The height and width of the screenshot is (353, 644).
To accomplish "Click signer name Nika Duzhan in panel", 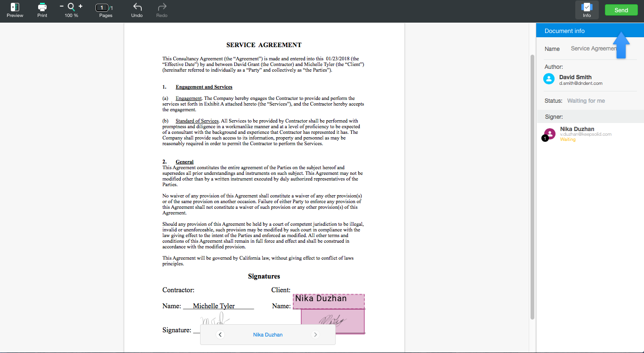I will (x=577, y=129).
